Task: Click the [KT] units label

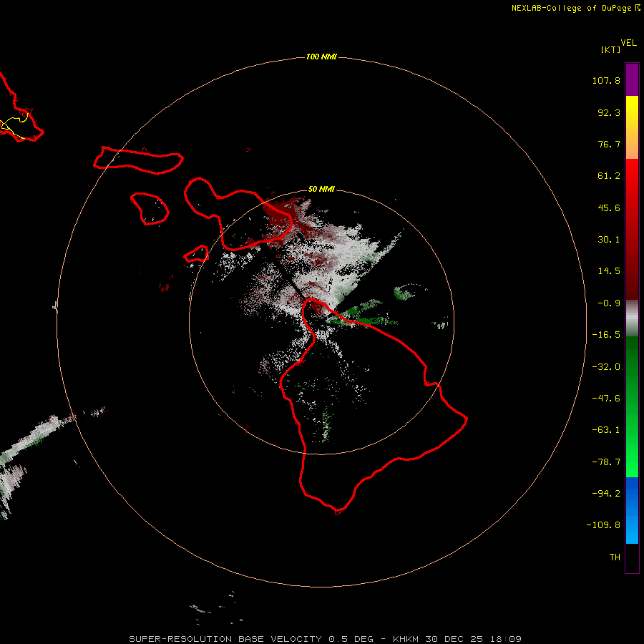Action: pyautogui.click(x=611, y=49)
